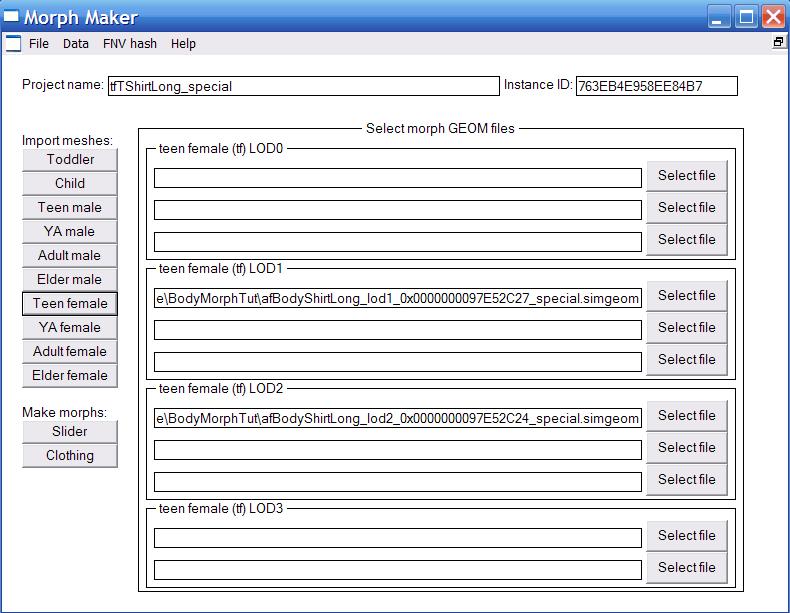Click the 'teen female (tf) LOD3' label
The height and width of the screenshot is (613, 790).
(221, 508)
